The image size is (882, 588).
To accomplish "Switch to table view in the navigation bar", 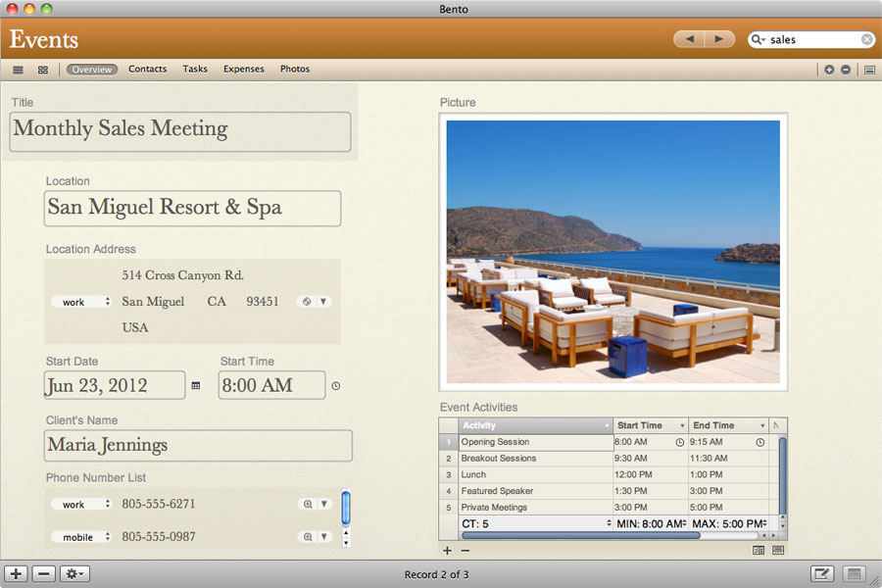I will (x=18, y=70).
